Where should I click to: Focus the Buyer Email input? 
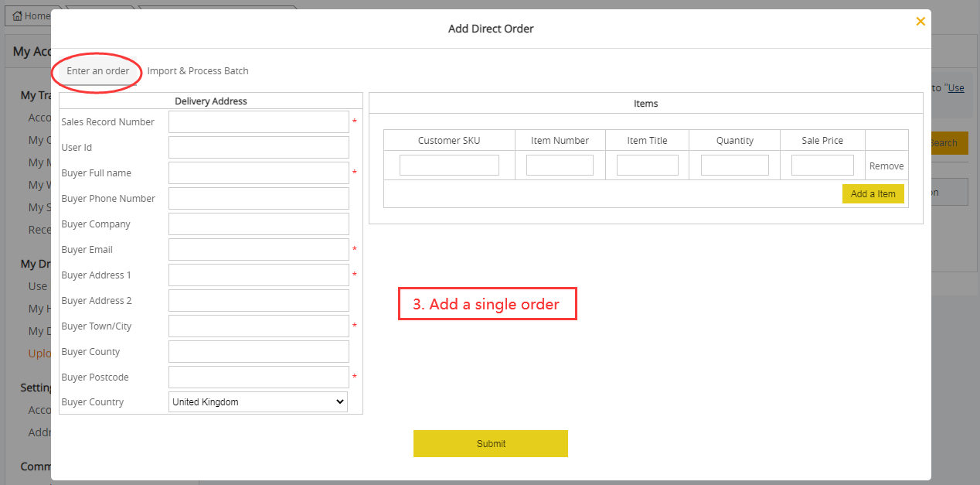point(258,250)
